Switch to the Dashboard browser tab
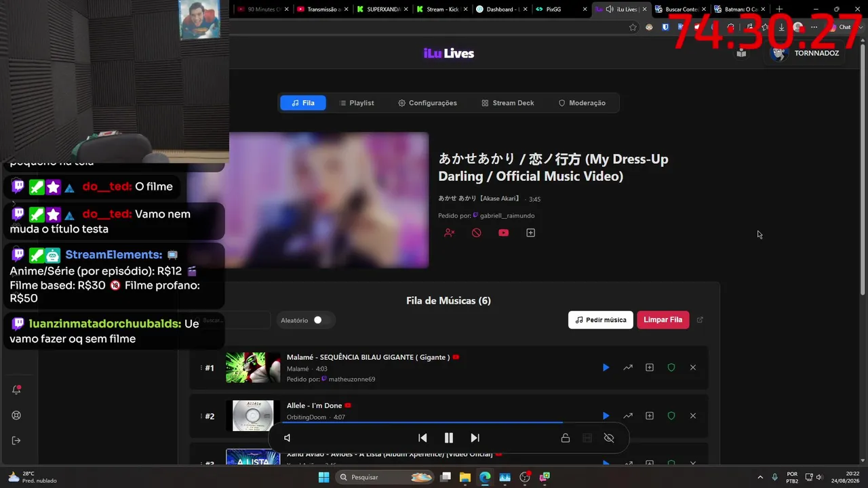This screenshot has height=488, width=868. pyautogui.click(x=501, y=9)
